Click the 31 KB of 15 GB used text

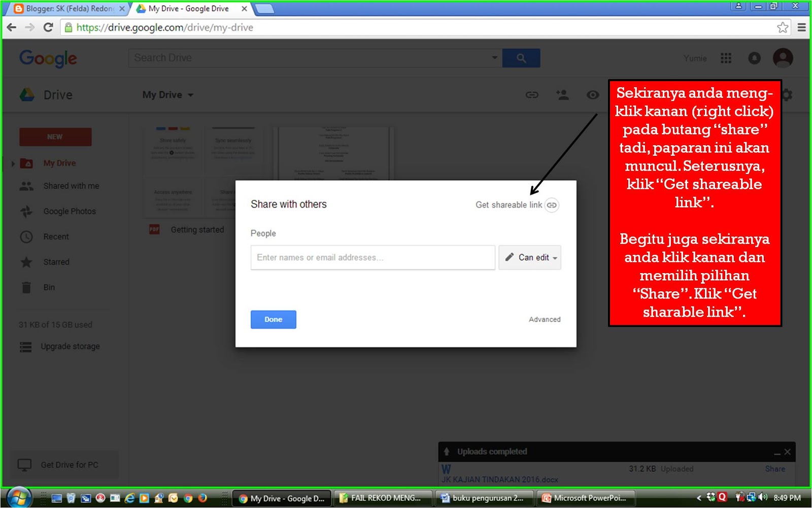(x=56, y=325)
